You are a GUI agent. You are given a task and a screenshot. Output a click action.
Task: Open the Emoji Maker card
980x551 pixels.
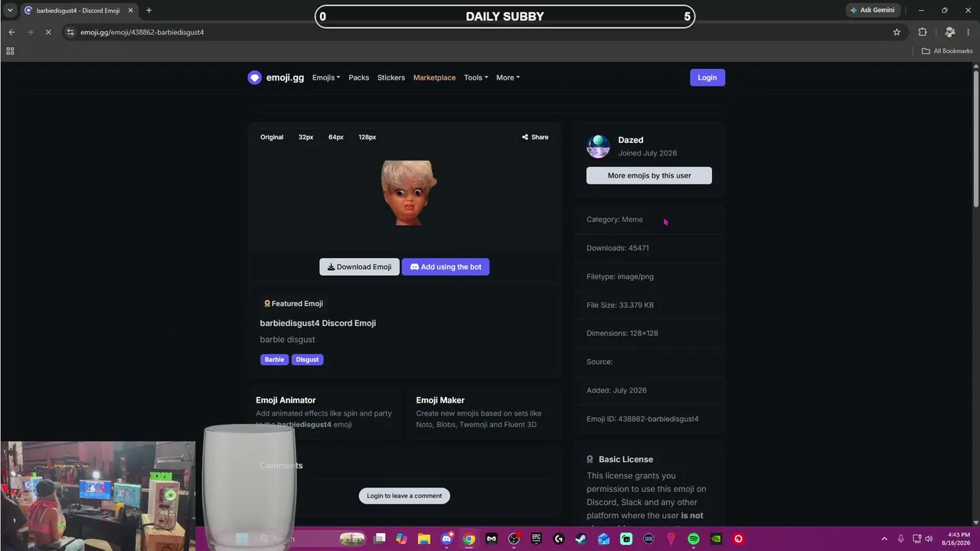coord(485,412)
